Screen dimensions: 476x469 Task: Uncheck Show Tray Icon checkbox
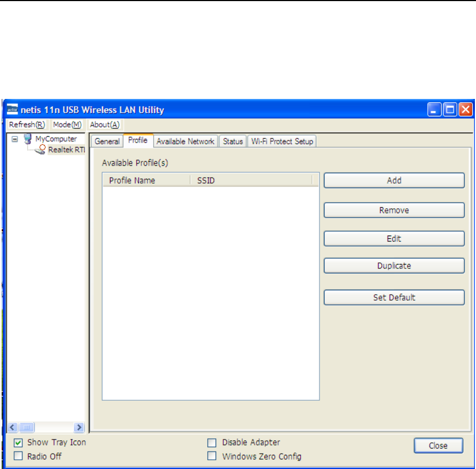(x=18, y=443)
